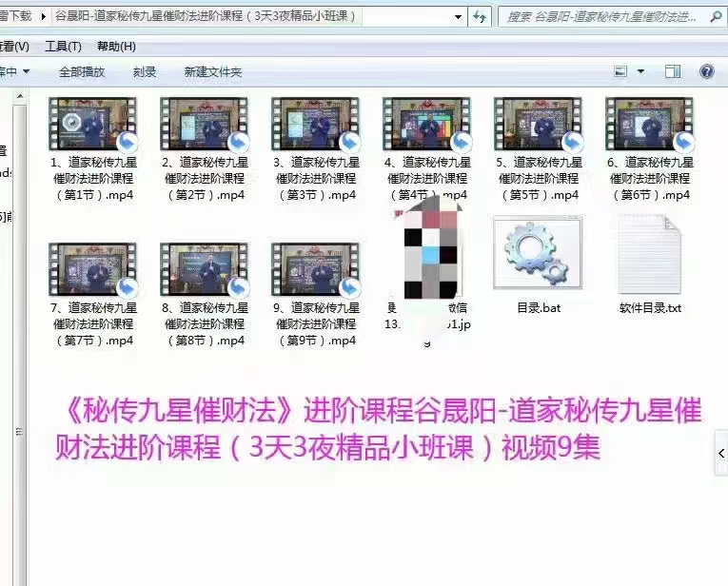Open the 目录.bat gear file icon
The height and width of the screenshot is (586, 728).
coord(530,254)
